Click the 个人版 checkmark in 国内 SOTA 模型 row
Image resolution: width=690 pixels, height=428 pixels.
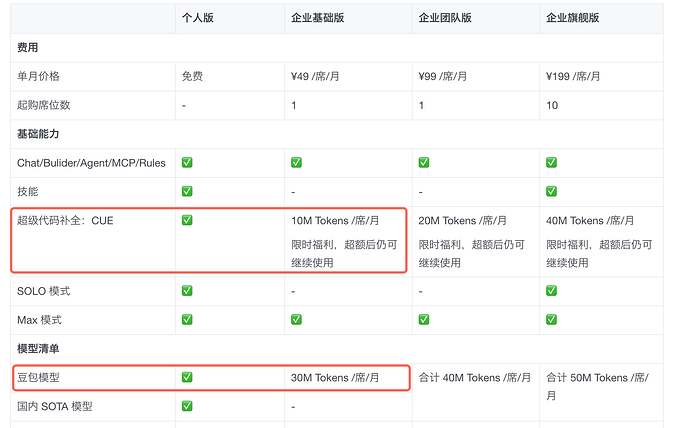click(x=187, y=406)
